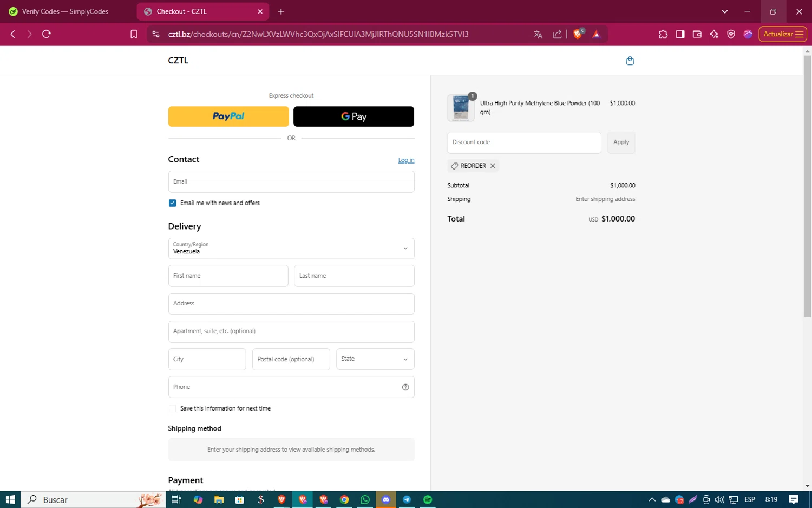Image resolution: width=812 pixels, height=508 pixels.
Task: Click the Last name field
Action: pyautogui.click(x=354, y=276)
